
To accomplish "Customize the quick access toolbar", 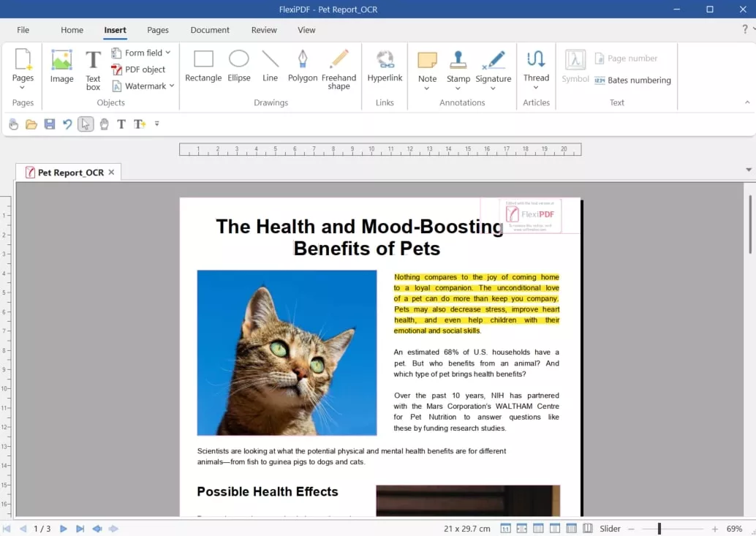I will tap(156, 124).
